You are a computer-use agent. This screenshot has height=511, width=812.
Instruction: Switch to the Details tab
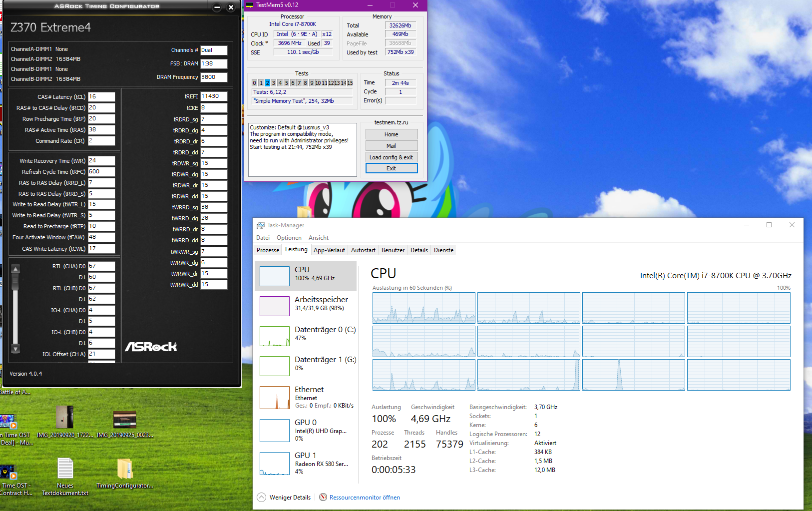click(419, 250)
